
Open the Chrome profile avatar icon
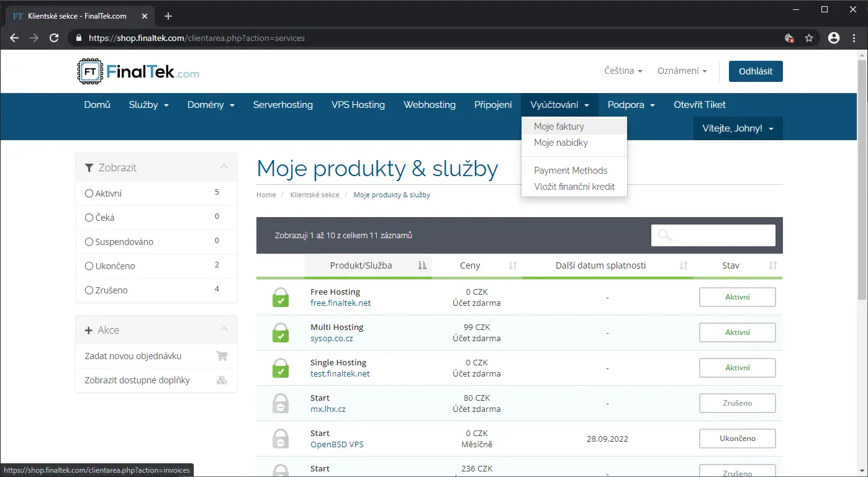(x=834, y=38)
